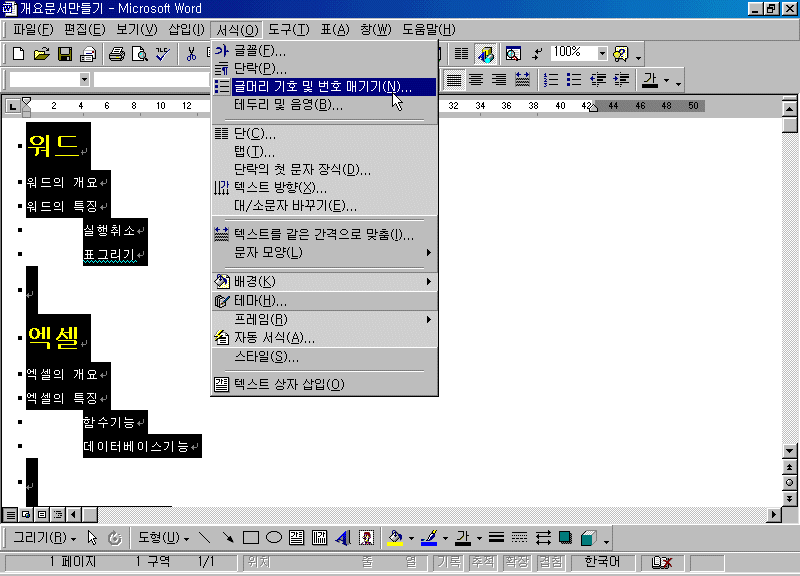The width and height of the screenshot is (800, 576).
Task: Choose 테마(H)... entry
Action: point(324,301)
